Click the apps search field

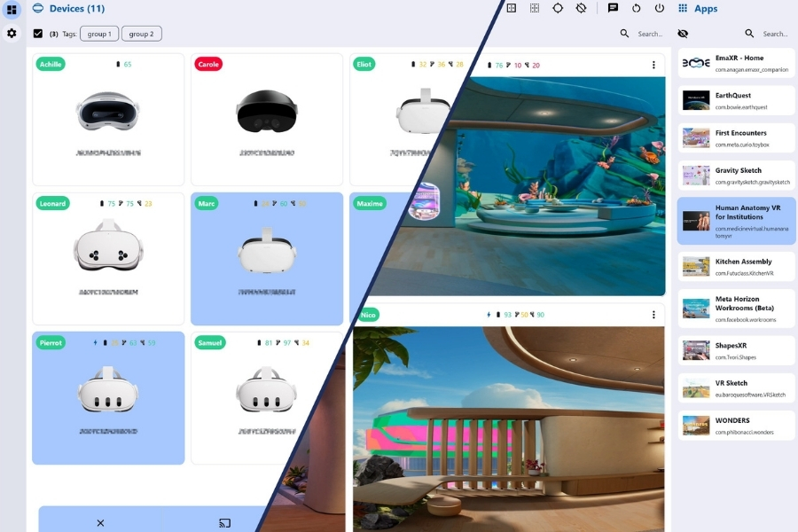tap(775, 34)
